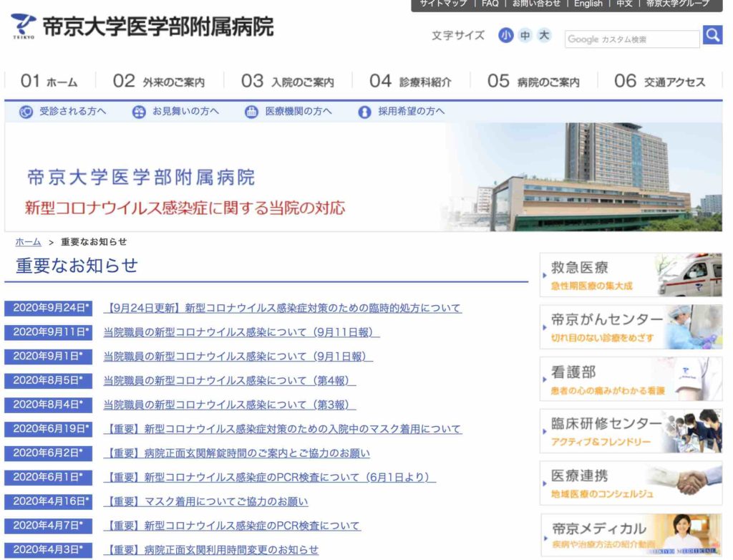Open the 05 病院のご案内 menu
The width and height of the screenshot is (733, 560).
(533, 81)
